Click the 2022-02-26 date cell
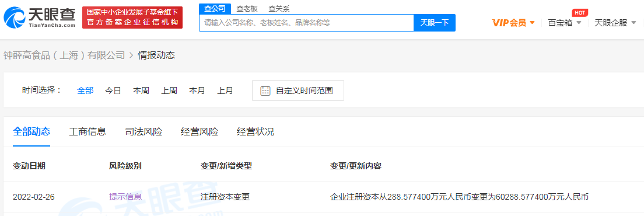The width and height of the screenshot is (644, 216). pos(34,197)
